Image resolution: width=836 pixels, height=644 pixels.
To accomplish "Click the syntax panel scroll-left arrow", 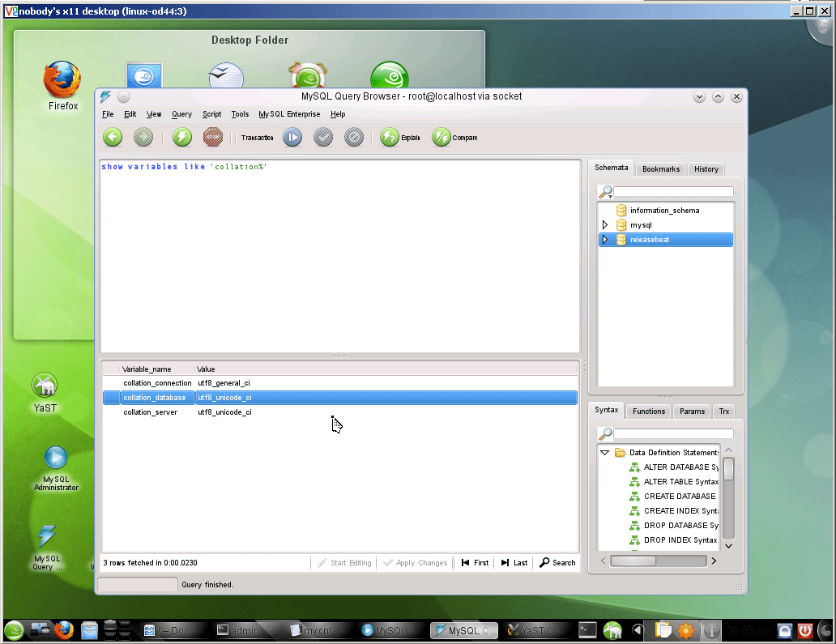I will tap(603, 561).
